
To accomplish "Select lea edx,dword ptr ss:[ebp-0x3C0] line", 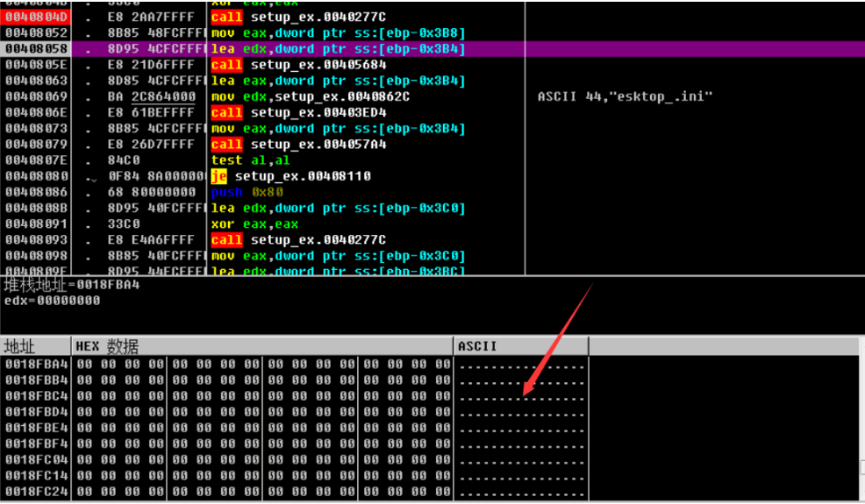I will pyautogui.click(x=338, y=209).
